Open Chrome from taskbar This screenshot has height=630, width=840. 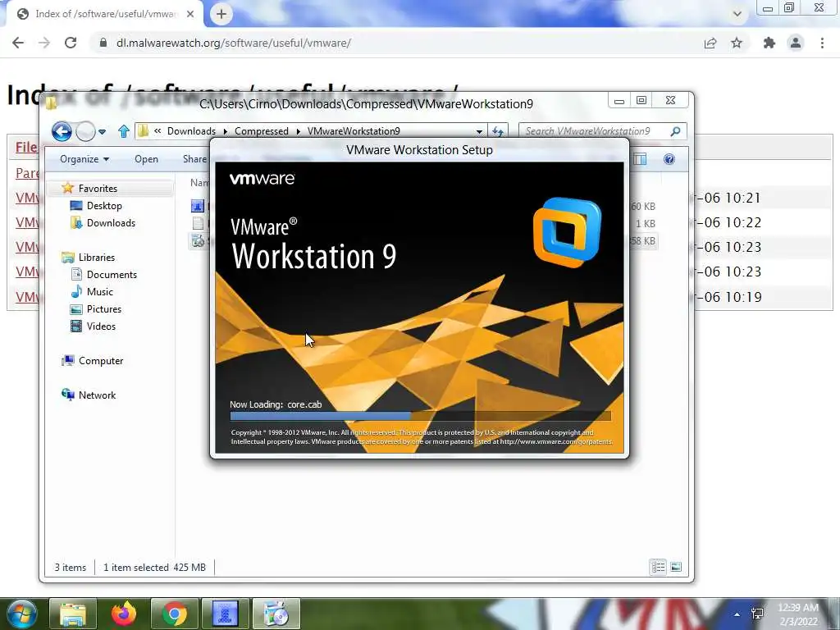[174, 614]
